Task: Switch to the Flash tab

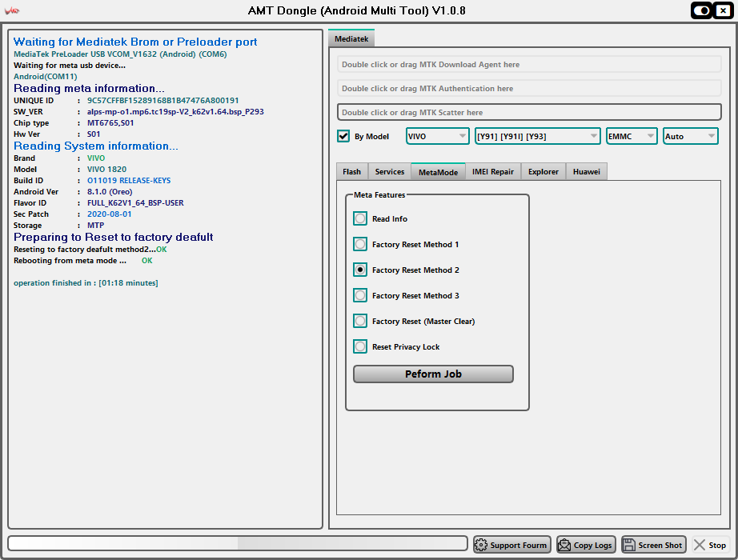Action: pos(351,172)
